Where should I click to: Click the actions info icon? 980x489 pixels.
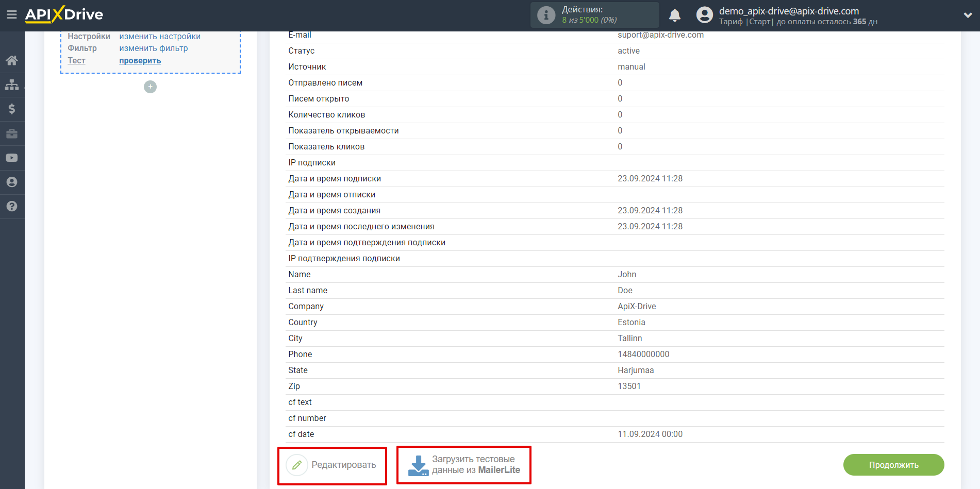pos(546,15)
